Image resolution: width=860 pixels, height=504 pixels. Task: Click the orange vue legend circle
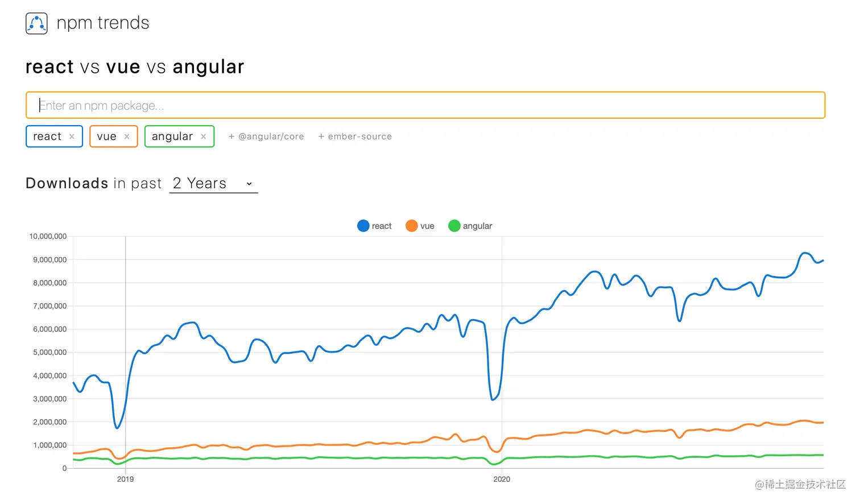412,226
